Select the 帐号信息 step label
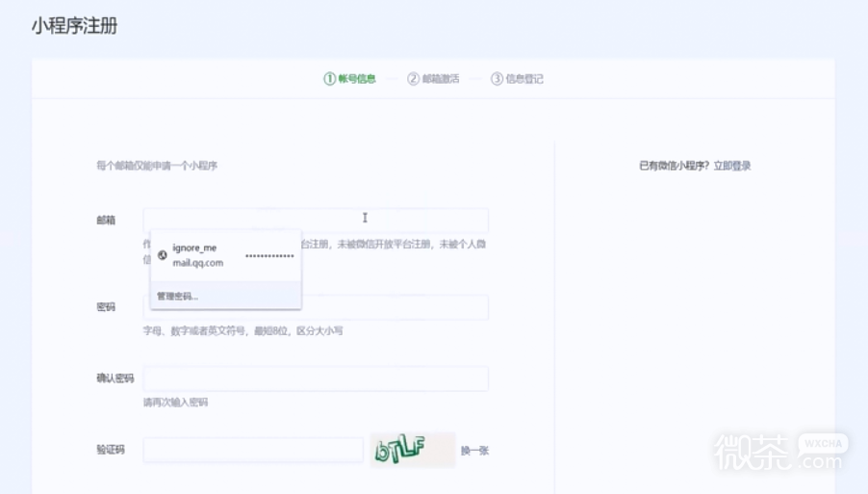The height and width of the screenshot is (494, 868). [356, 79]
